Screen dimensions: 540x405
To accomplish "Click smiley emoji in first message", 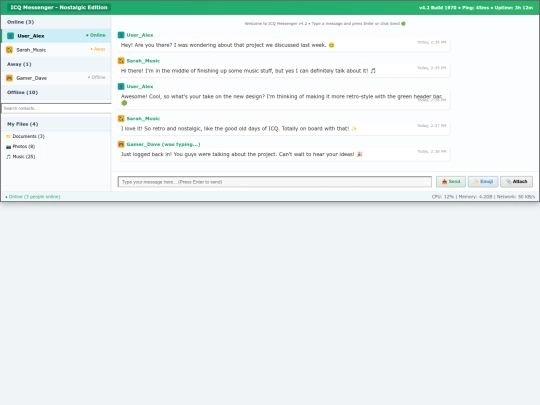I will 331,45.
